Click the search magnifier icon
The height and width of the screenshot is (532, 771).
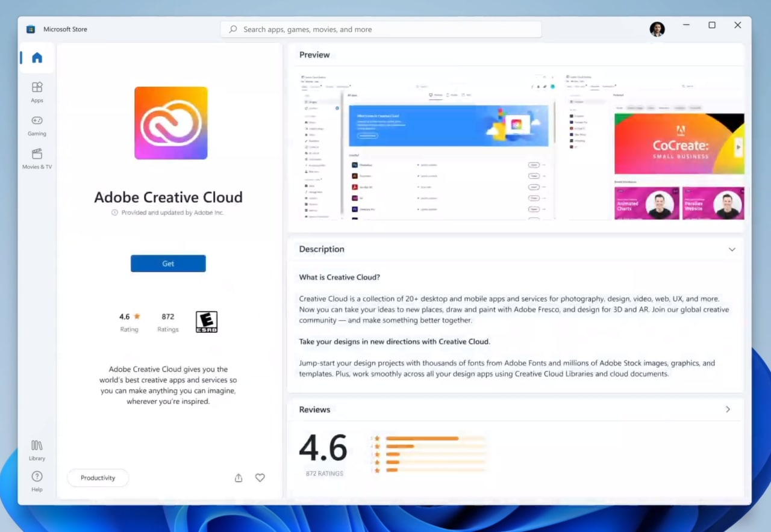tap(233, 29)
